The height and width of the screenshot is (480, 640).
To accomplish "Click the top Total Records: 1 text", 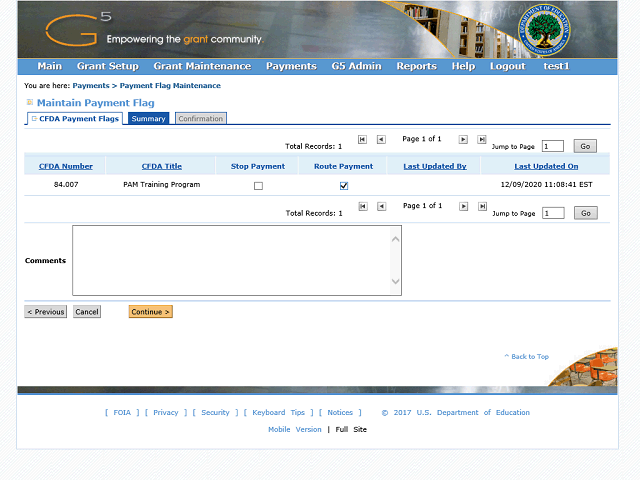I will click(x=313, y=147).
